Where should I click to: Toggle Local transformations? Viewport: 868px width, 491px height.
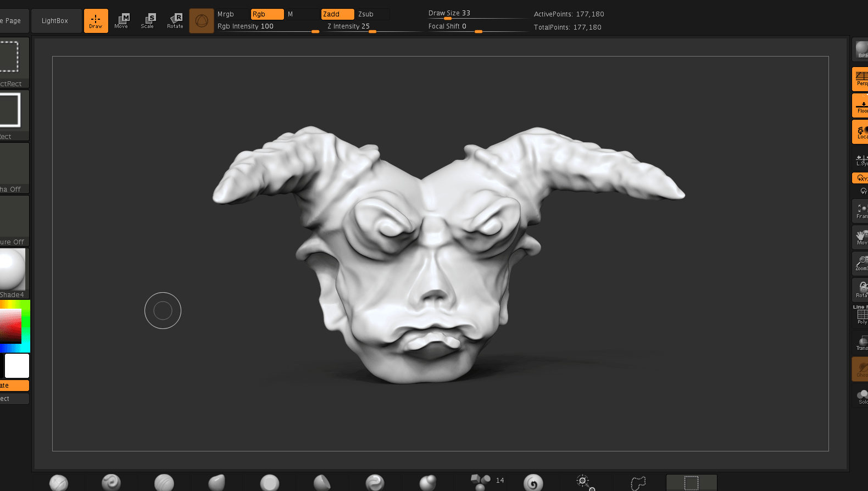click(x=861, y=132)
